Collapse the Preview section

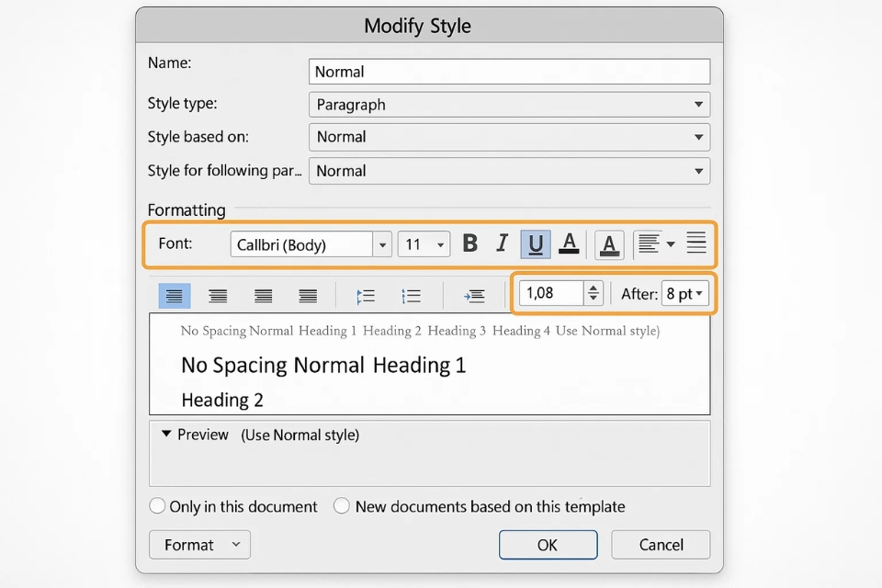click(166, 434)
